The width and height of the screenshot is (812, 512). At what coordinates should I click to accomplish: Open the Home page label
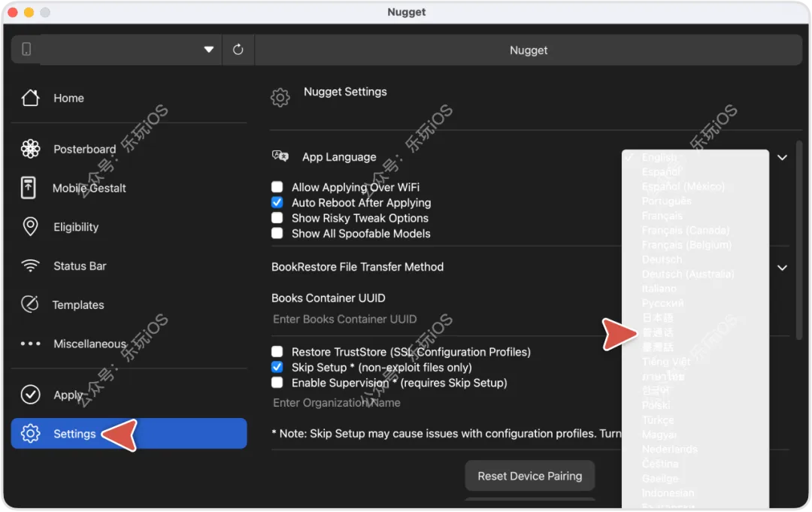pos(69,98)
